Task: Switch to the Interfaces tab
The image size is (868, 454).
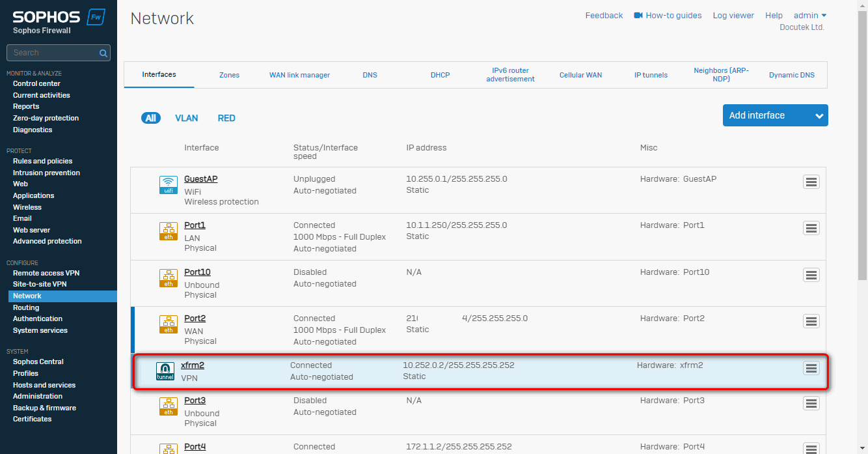Action: click(159, 75)
